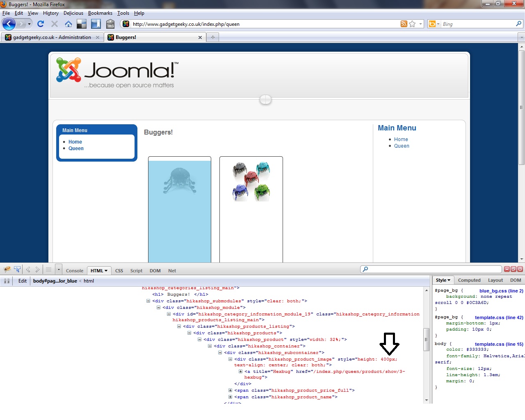Stop loading with the X toolbar icon
This screenshot has width=525, height=420.
point(55,24)
